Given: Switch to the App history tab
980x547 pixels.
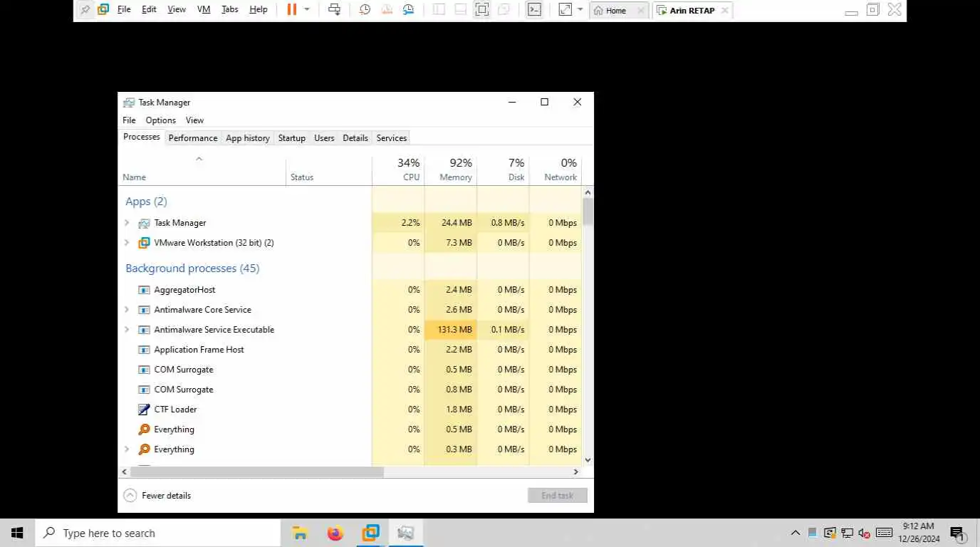Looking at the screenshot, I should (x=248, y=138).
